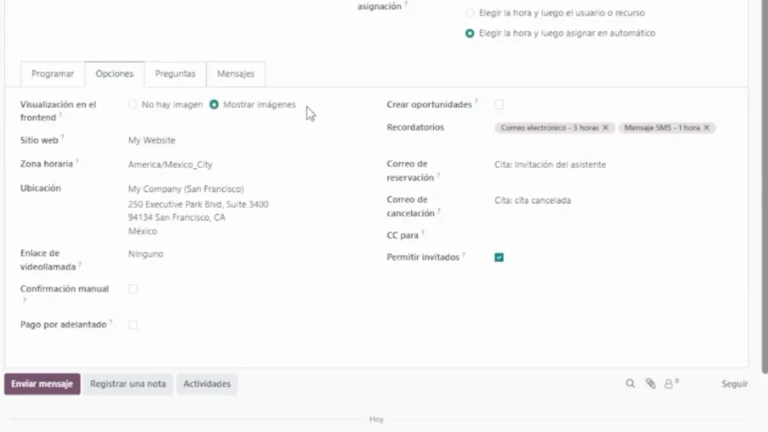Image resolution: width=768 pixels, height=432 pixels.
Task: Select the No hay imagen radio option
Action: [133, 104]
